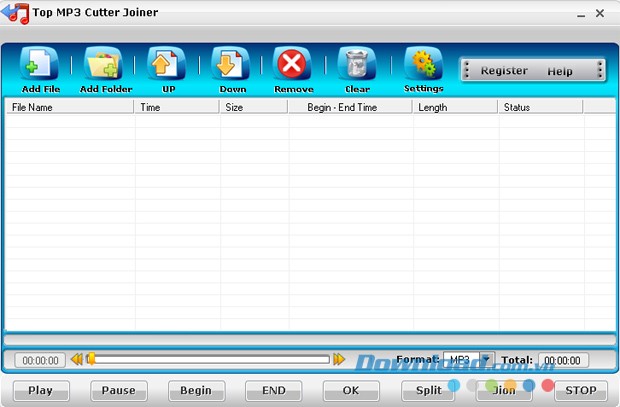
Task: Click the seek forward arrows icon
Action: tap(339, 359)
